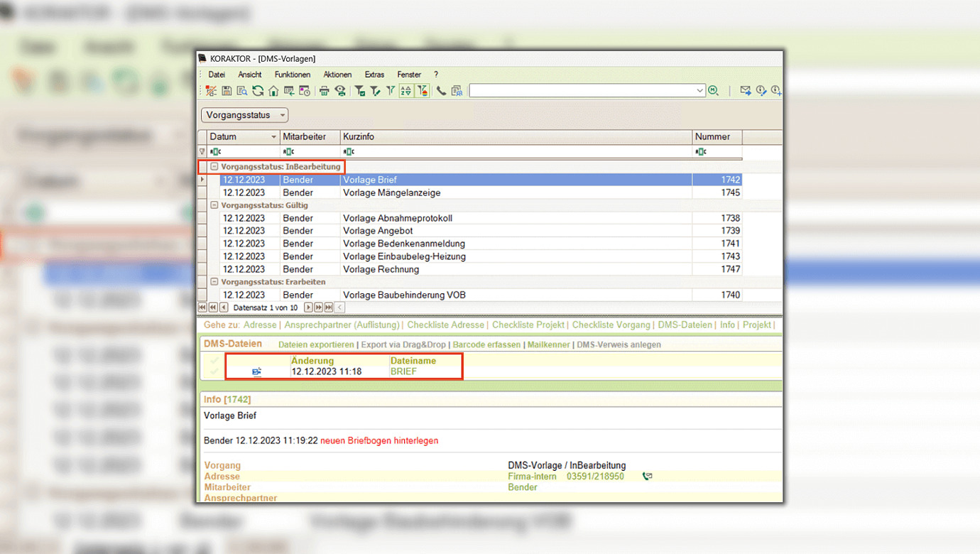Open the Vorgangsstatus grouping dropdown

[x=245, y=115]
